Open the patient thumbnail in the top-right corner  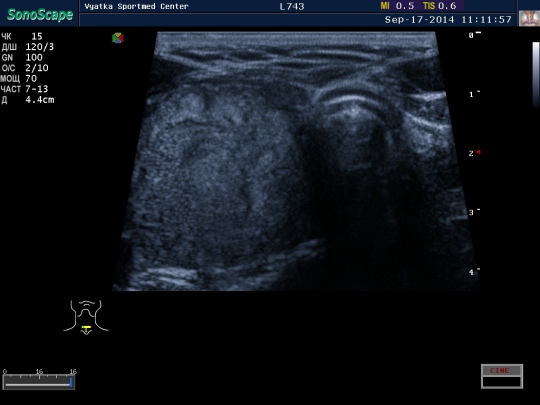(x=529, y=18)
